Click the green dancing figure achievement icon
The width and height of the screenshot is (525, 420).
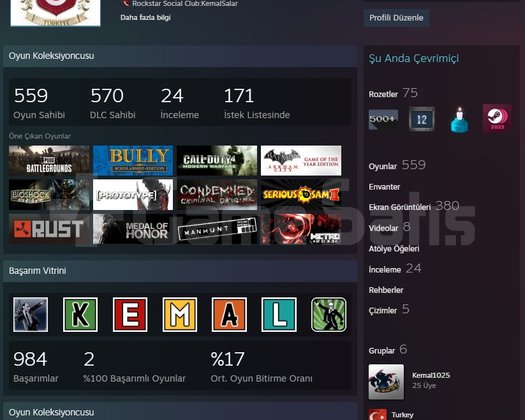pos(328,314)
